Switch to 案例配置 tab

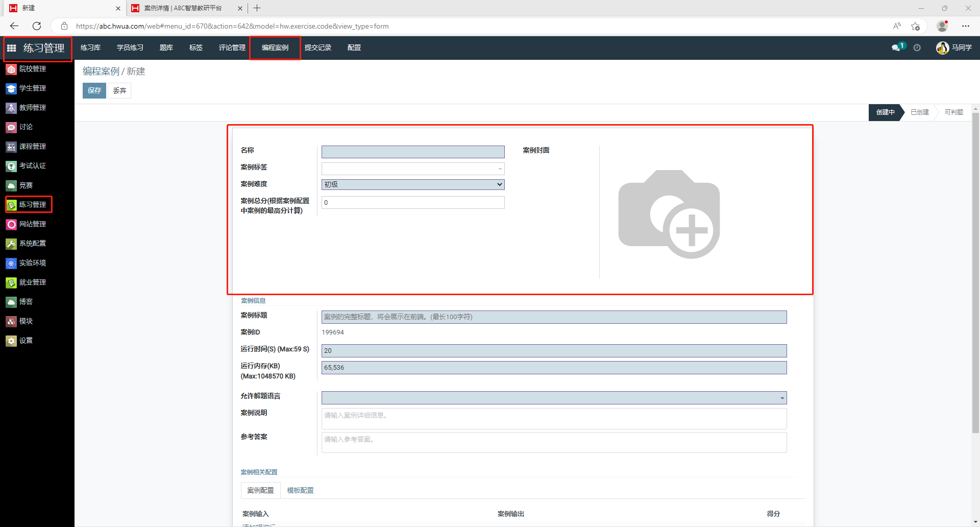260,490
